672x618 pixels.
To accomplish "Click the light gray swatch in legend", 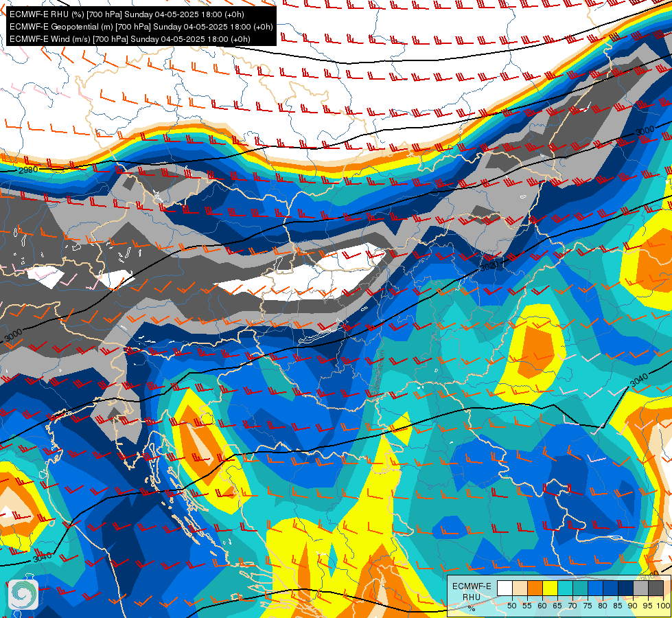I will [x=640, y=588].
